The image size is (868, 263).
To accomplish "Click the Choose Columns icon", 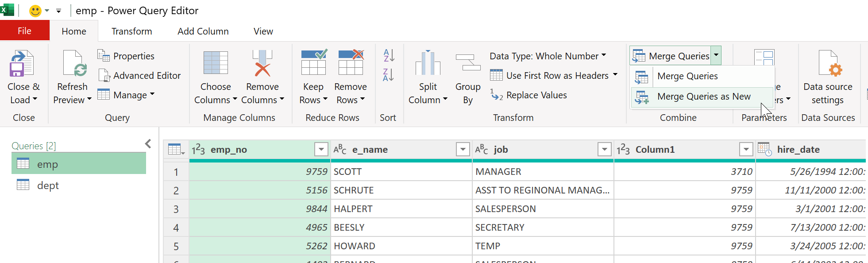I will pos(215,63).
